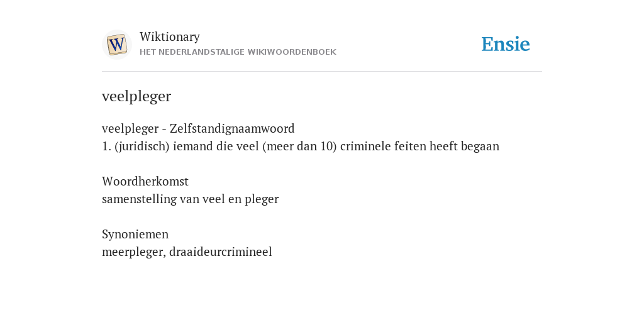Click the large veelpleger heading

[136, 96]
